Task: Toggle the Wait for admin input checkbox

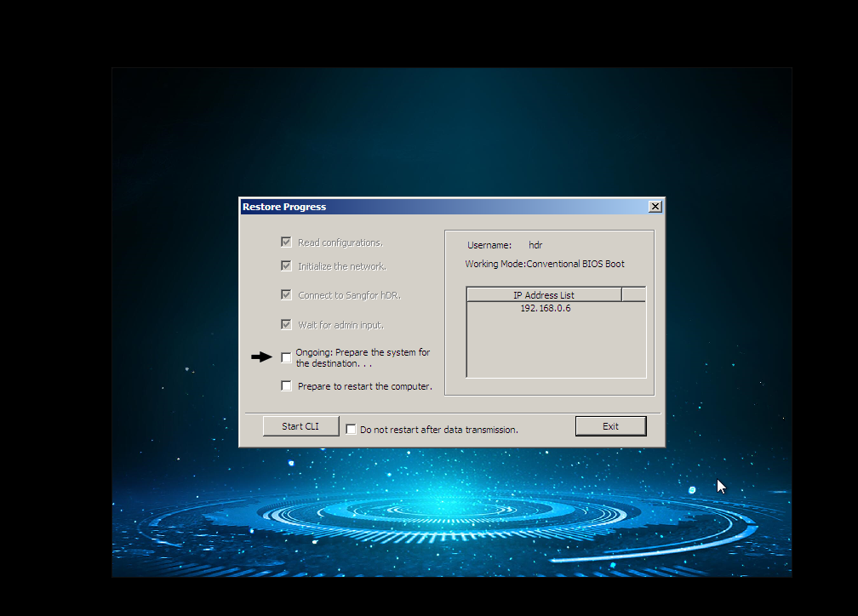Action: point(286,324)
